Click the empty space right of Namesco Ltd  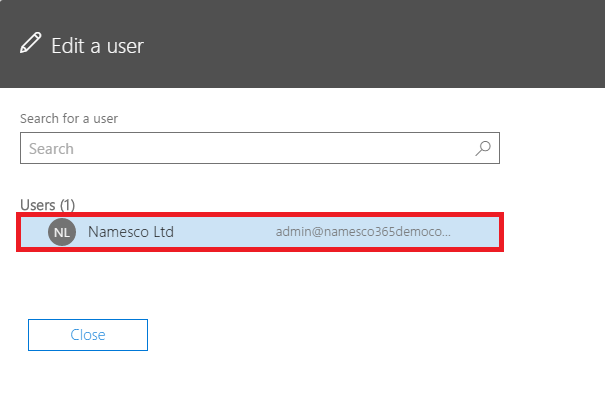(x=225, y=232)
